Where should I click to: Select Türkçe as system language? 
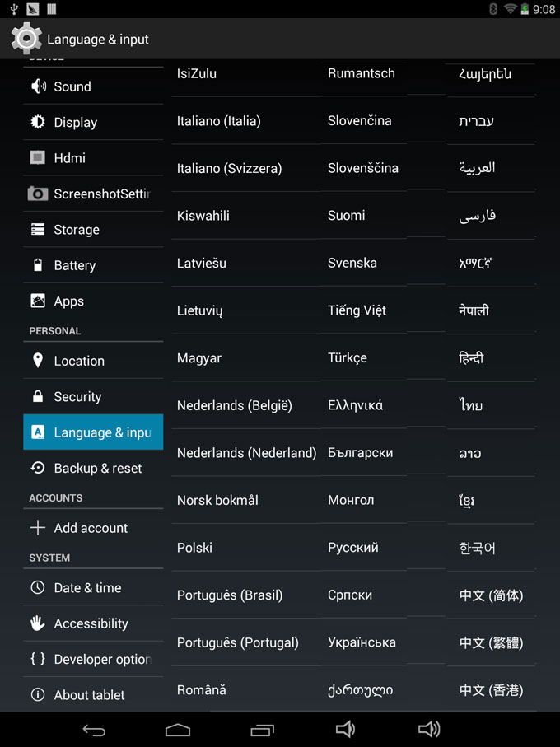click(x=347, y=358)
